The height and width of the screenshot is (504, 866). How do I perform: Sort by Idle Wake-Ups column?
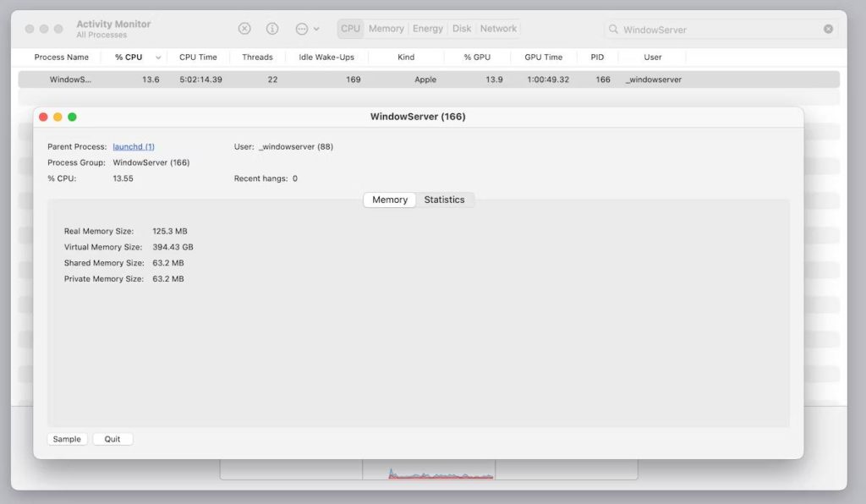[326, 58]
